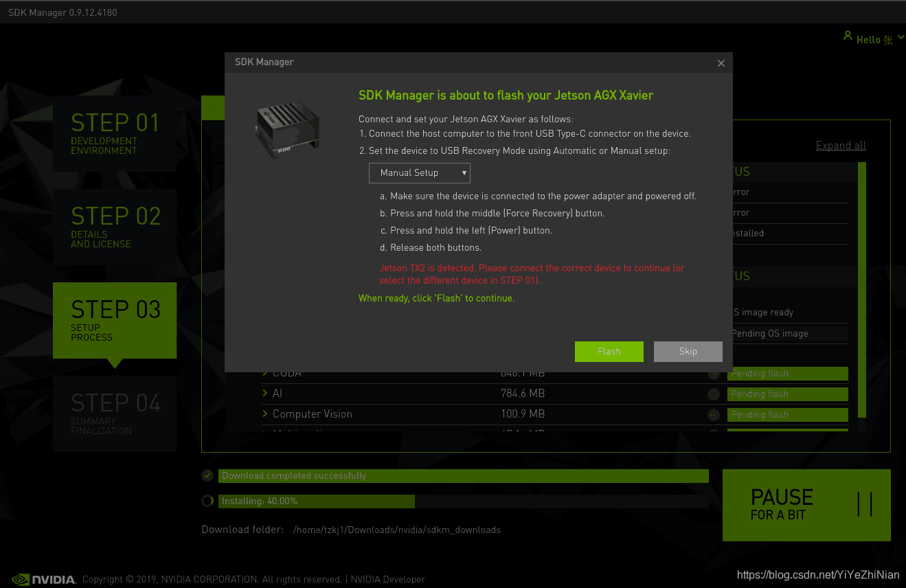Go to STEP 01 Development Environment
The height and width of the screenshot is (588, 906).
(115, 133)
